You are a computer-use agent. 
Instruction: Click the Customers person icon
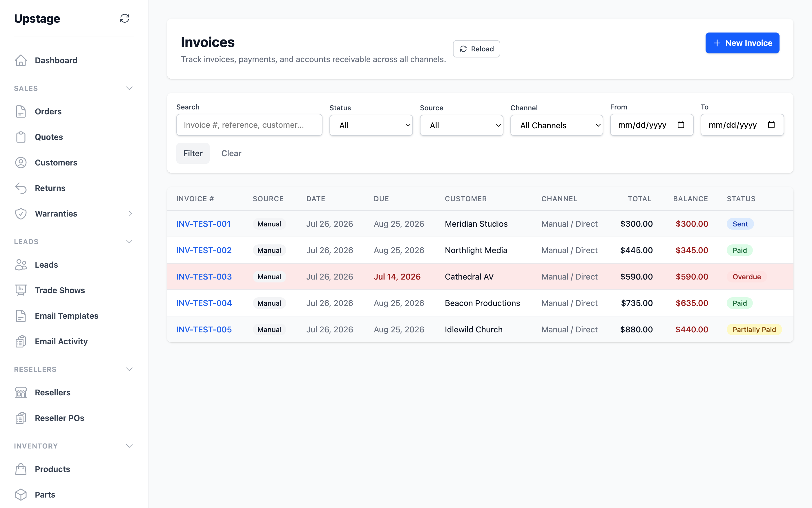(x=21, y=163)
